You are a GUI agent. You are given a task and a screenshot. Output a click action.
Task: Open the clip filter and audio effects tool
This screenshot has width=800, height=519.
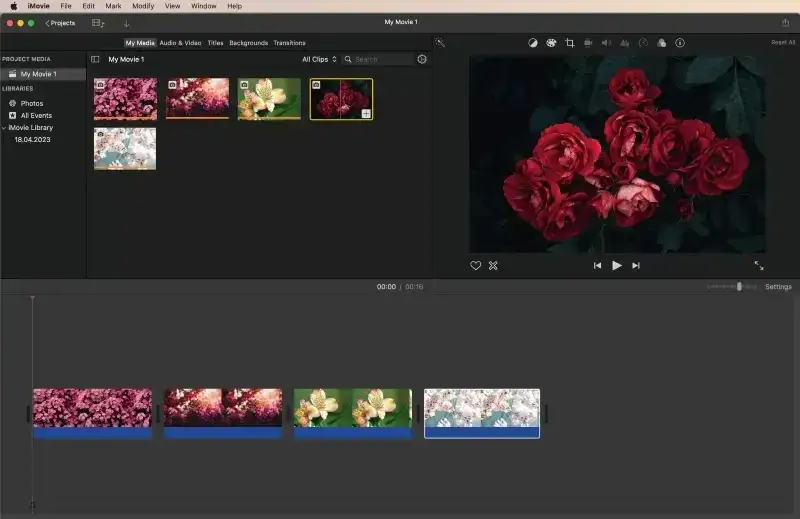[661, 43]
